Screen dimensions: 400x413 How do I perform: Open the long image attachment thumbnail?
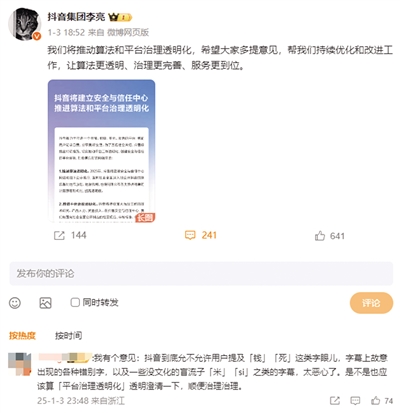point(101,151)
